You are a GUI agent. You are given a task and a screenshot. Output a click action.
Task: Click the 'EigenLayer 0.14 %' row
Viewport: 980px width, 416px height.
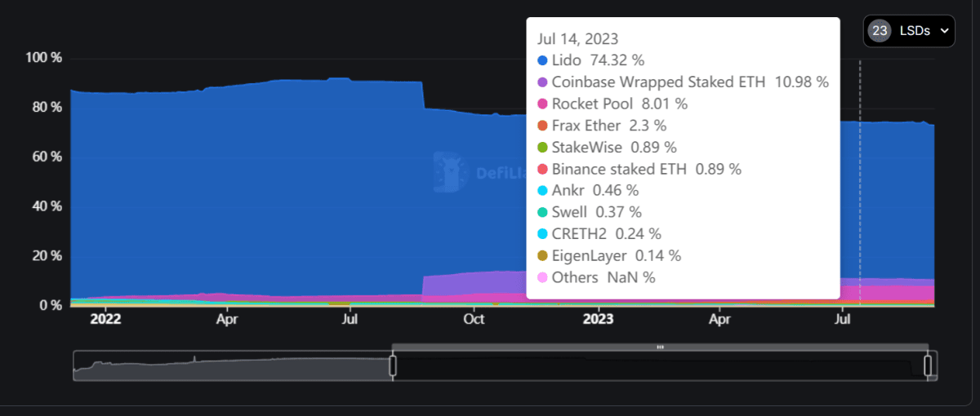click(x=608, y=255)
